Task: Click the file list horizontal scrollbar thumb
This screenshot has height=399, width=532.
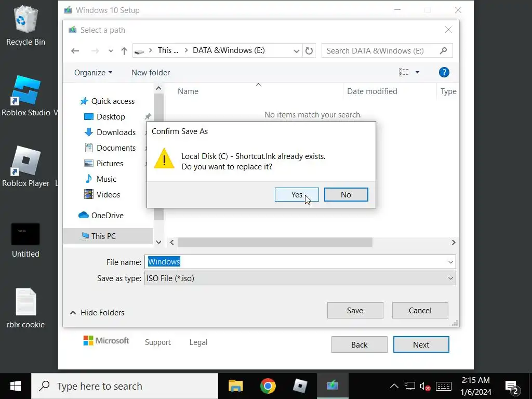Action: click(275, 243)
